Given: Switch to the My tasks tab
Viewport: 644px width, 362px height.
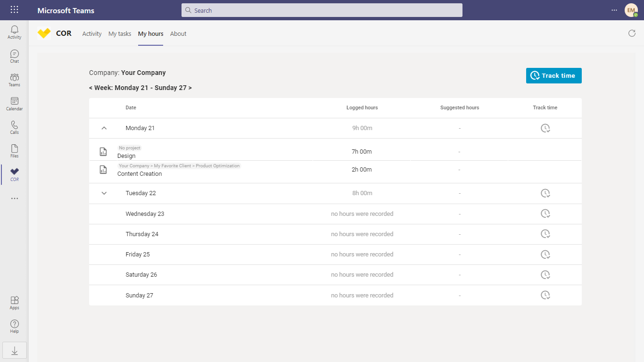Looking at the screenshot, I should (x=120, y=33).
